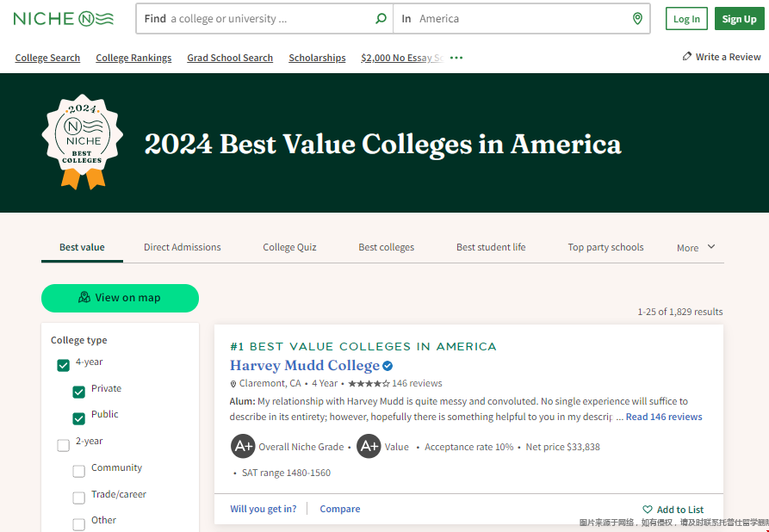769x532 pixels.
Task: Click the Log In button
Action: [686, 19]
